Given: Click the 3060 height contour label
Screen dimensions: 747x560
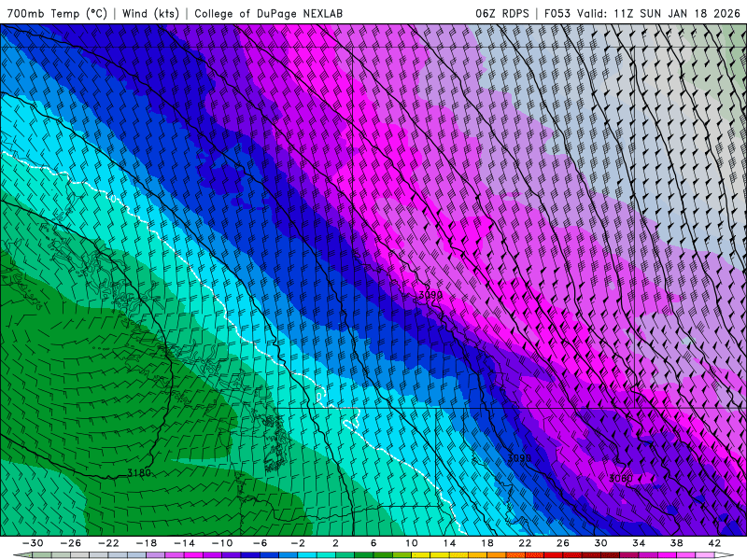Looking at the screenshot, I should click(x=620, y=478).
